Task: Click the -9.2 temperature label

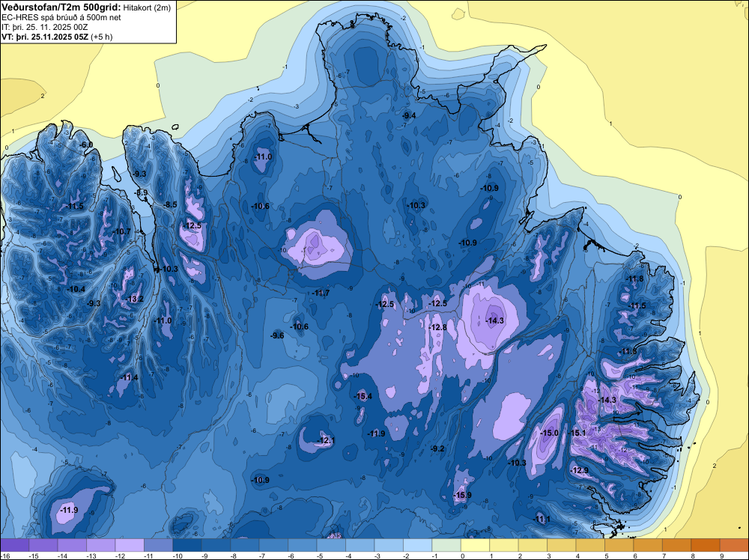Action: (x=437, y=448)
